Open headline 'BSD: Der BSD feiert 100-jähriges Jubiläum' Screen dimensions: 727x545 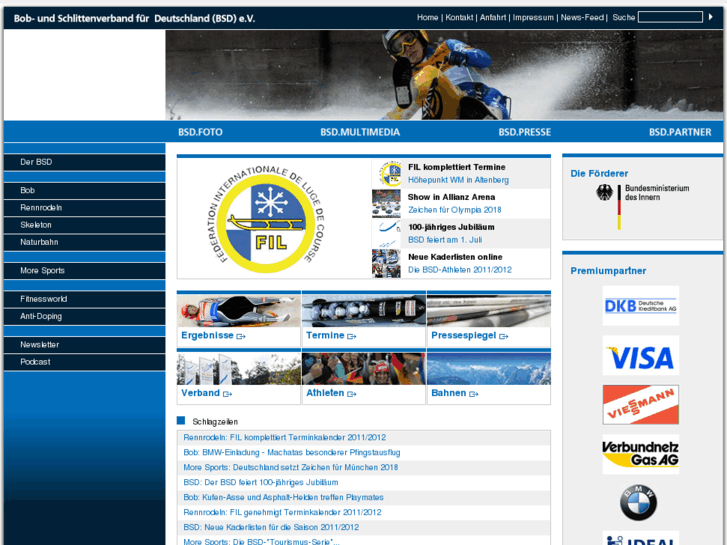click(x=261, y=482)
